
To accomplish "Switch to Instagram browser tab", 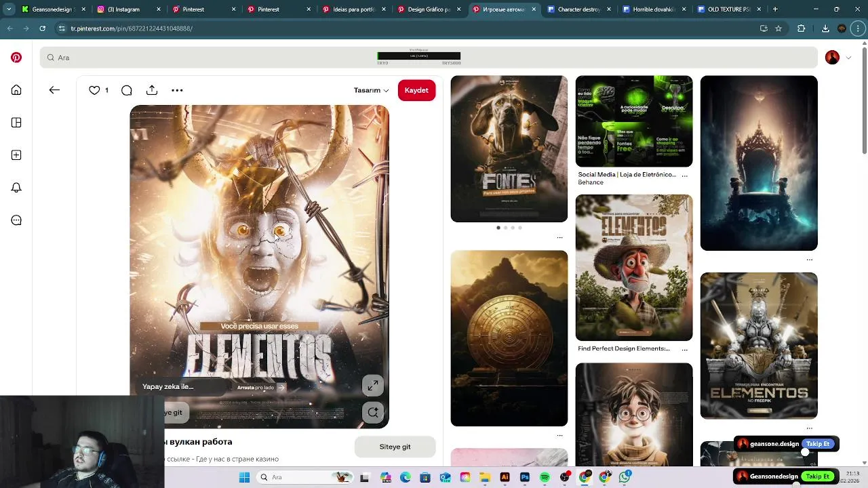I will click(127, 9).
